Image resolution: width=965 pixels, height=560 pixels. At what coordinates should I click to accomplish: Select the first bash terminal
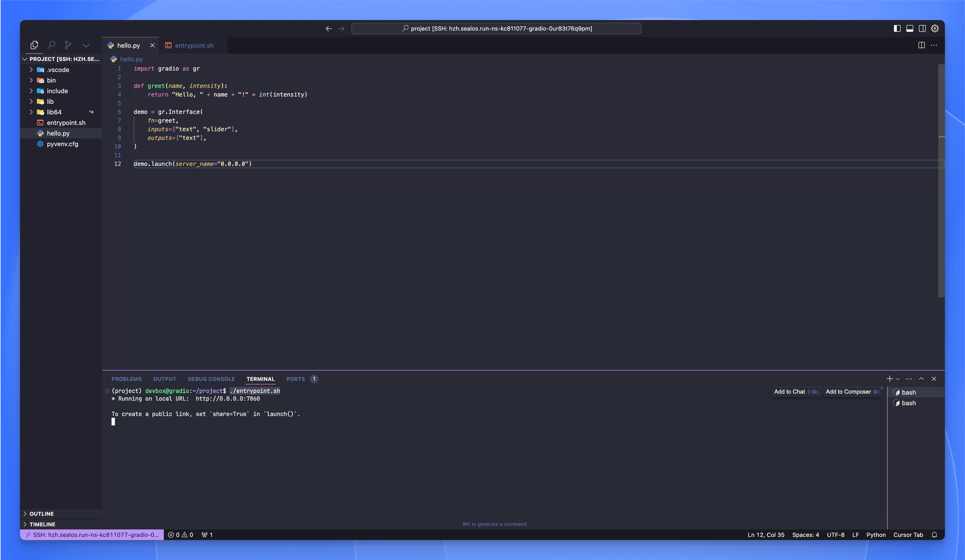click(x=916, y=392)
